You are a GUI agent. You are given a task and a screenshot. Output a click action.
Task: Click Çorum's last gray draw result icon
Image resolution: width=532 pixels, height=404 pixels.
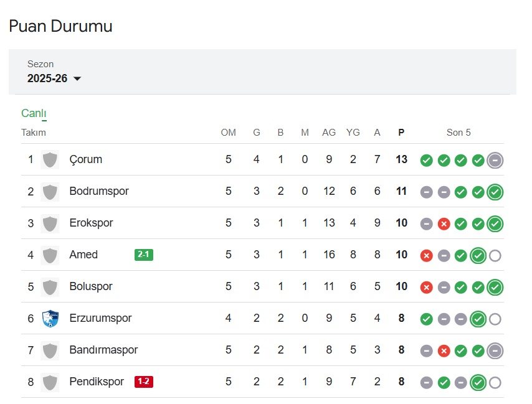(x=495, y=161)
